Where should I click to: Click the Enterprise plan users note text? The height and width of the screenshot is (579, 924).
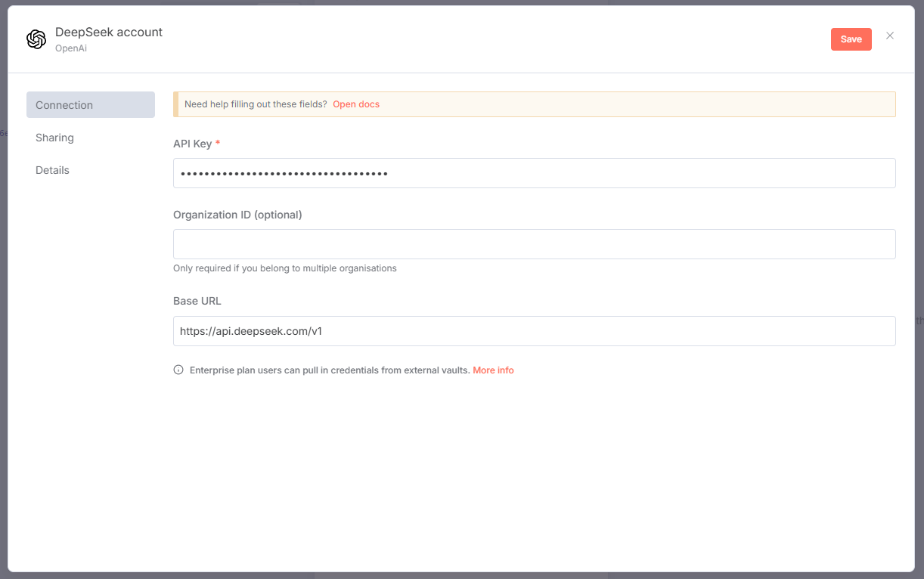click(330, 370)
